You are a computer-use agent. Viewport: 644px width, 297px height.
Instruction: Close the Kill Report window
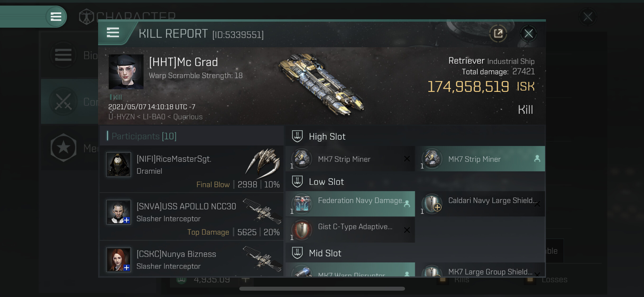[528, 34]
